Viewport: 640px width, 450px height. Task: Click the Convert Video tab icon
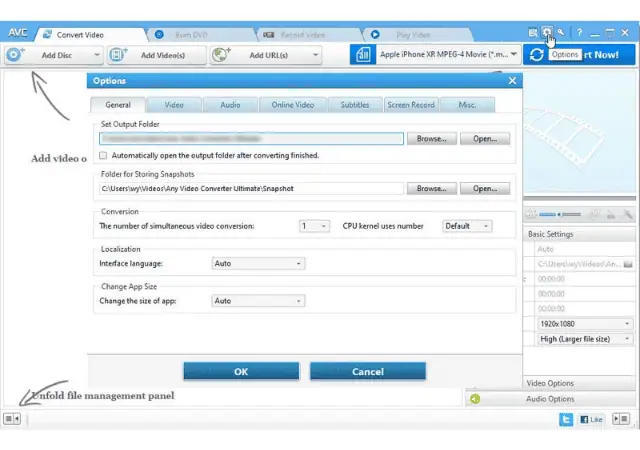point(47,35)
